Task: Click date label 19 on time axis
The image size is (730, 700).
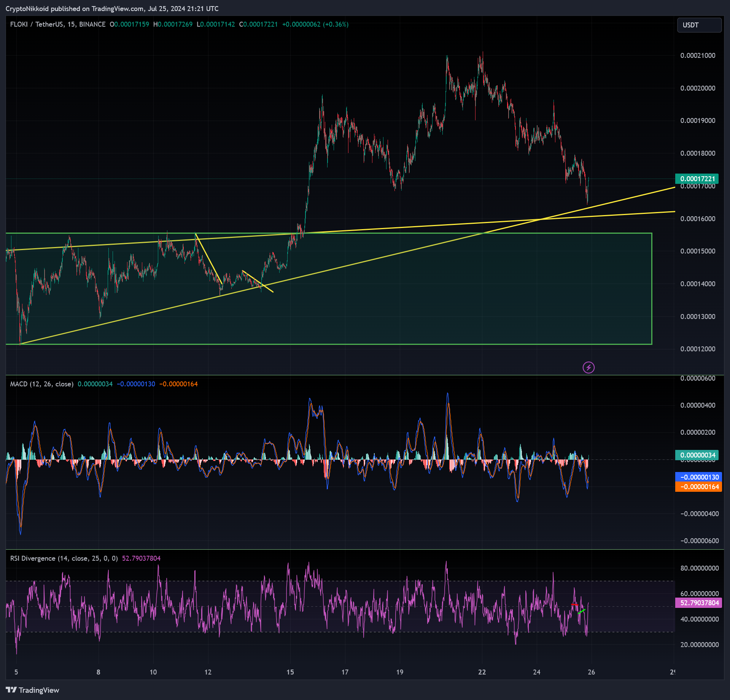Action: pyautogui.click(x=400, y=672)
